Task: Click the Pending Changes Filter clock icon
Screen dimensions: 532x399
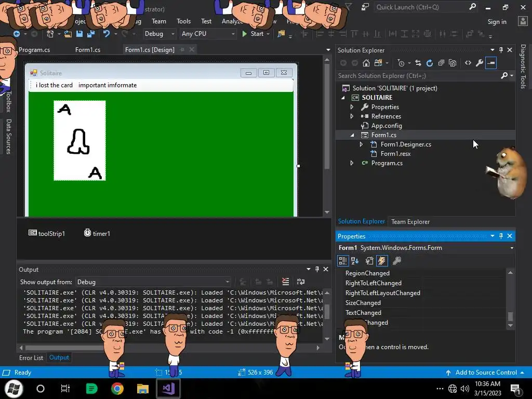Action: (401, 63)
